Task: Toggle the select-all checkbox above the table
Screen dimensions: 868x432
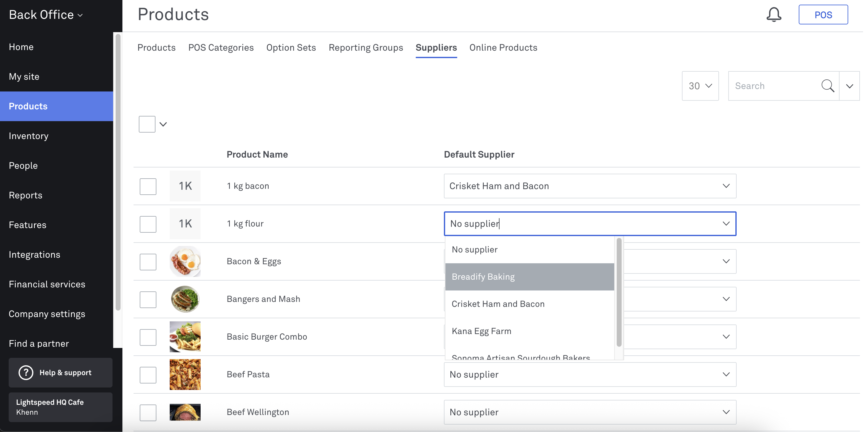Action: tap(147, 124)
